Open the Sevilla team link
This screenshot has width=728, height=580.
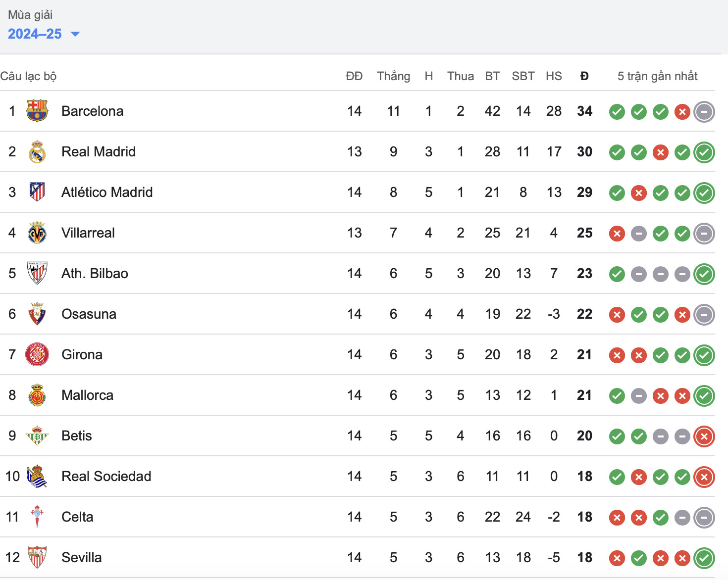(x=81, y=557)
